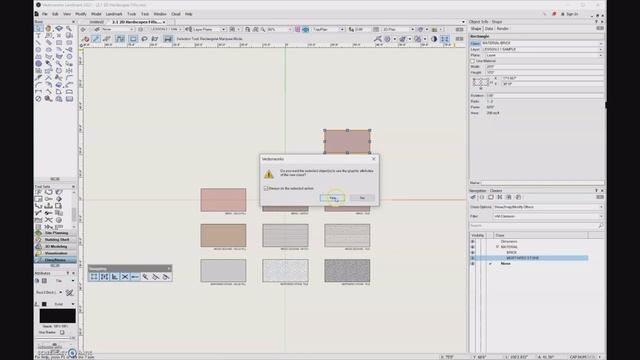Open Saved Views in Navigation palette
The height and width of the screenshot is (360, 640).
(x=509, y=197)
